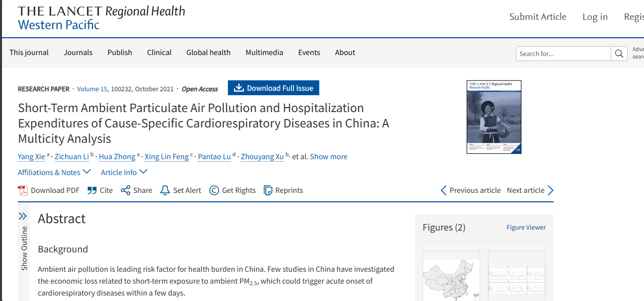The height and width of the screenshot is (301, 644).
Task: Type in the Search for field
Action: [x=564, y=54]
